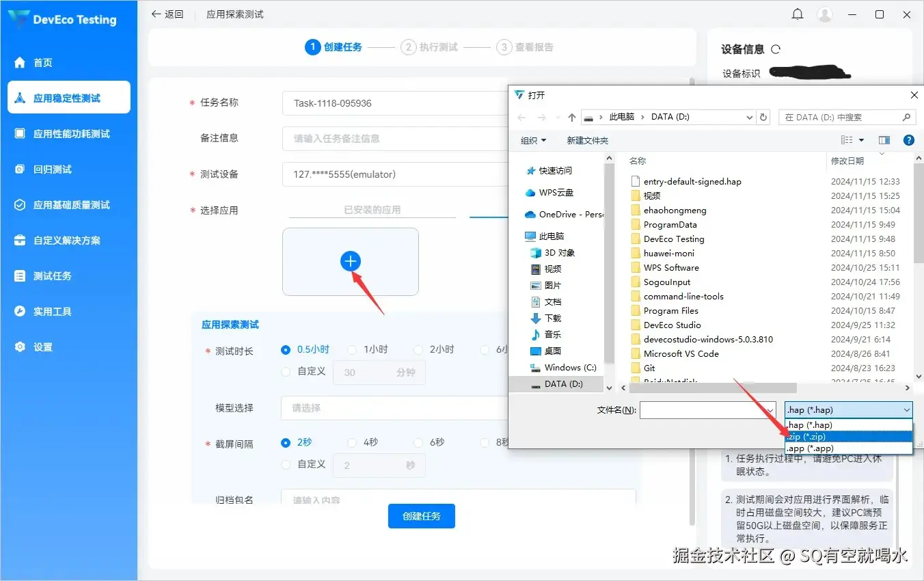The height and width of the screenshot is (581, 924).
Task: Select 自定义 test duration radio
Action: click(286, 372)
